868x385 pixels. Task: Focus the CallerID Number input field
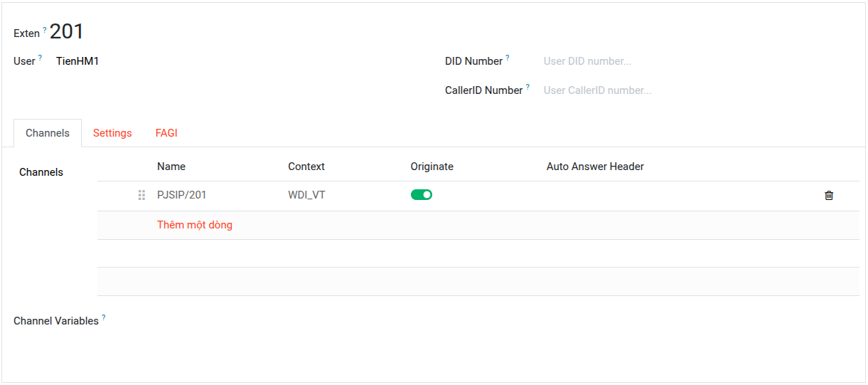tap(697, 90)
